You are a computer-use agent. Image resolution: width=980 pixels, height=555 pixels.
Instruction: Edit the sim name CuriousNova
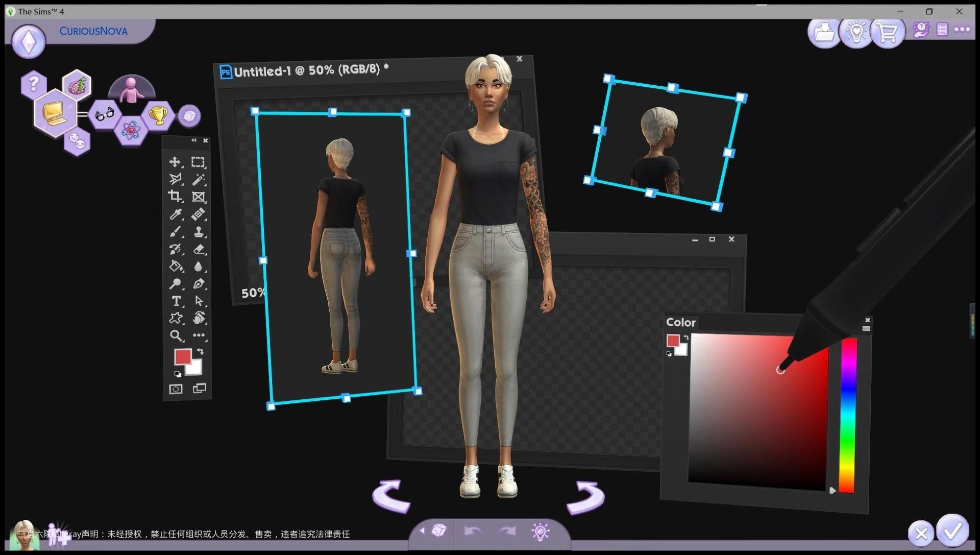(93, 31)
